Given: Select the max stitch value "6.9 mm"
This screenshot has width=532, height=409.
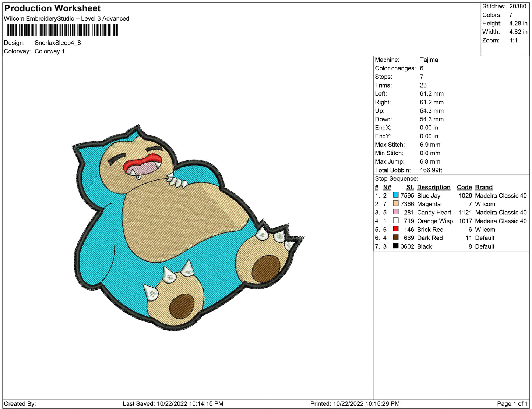Looking at the screenshot, I should point(430,145).
